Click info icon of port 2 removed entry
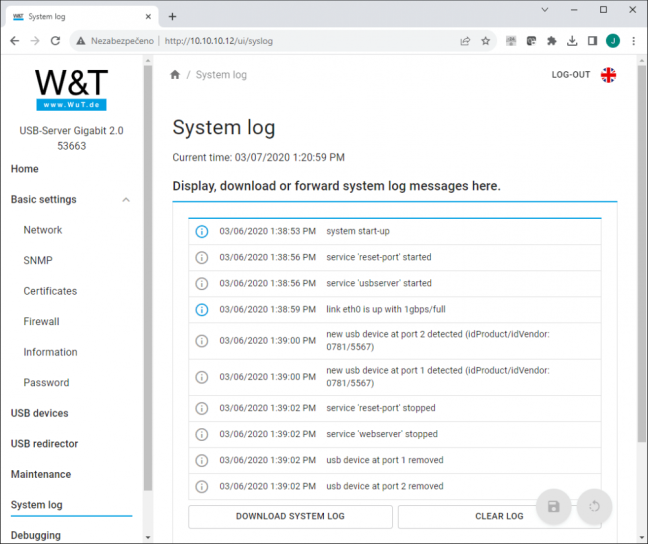648x544 pixels. [202, 487]
